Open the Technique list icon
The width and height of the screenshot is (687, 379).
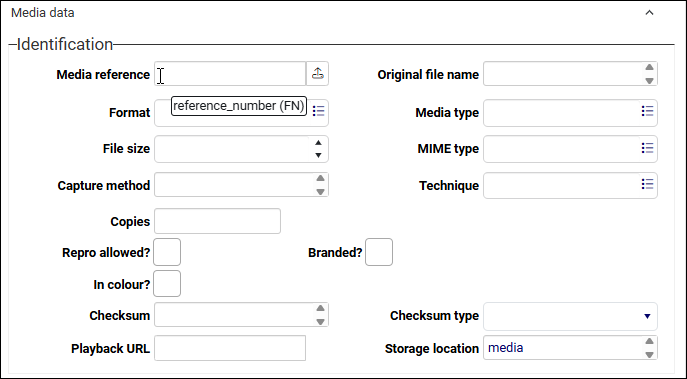tap(647, 184)
